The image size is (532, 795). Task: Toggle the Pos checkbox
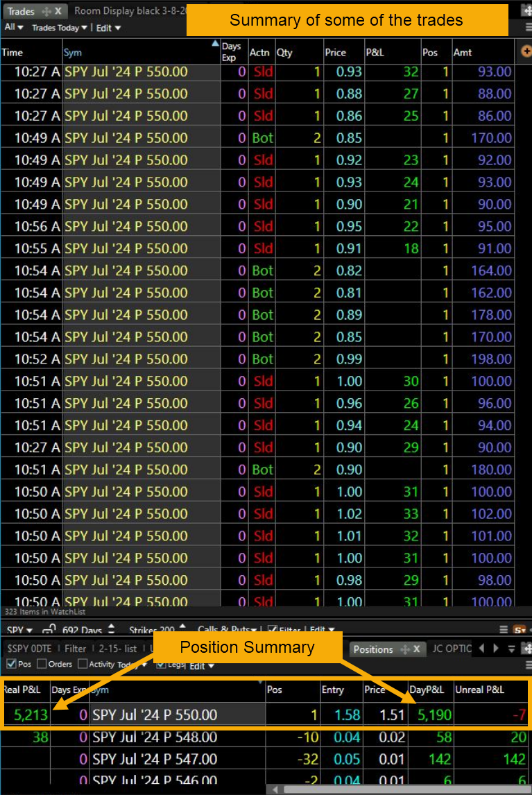point(10,663)
